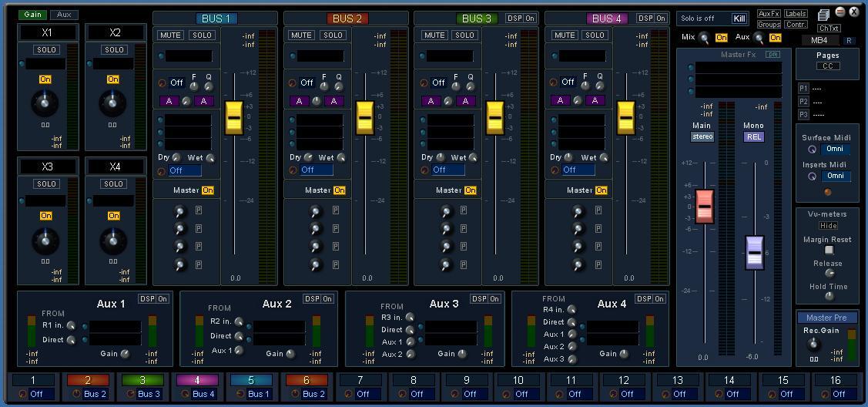This screenshot has width=868, height=407.
Task: Click the yellow Bus 4 fader handle
Action: click(x=625, y=118)
